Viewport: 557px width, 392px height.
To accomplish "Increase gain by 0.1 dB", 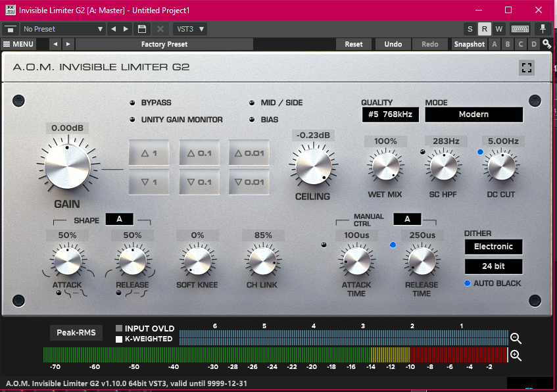I will [199, 153].
